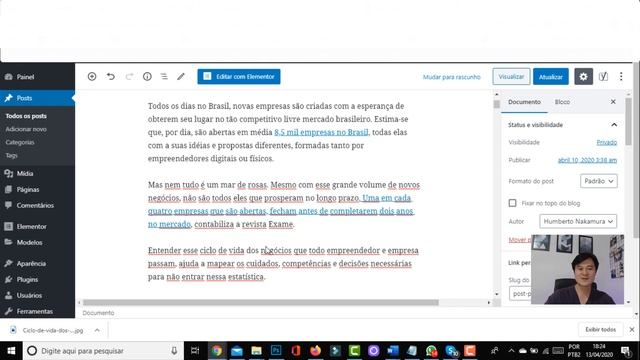This screenshot has width=640, height=360.
Task: Open Elementor in the sidebar
Action: pos(31,227)
